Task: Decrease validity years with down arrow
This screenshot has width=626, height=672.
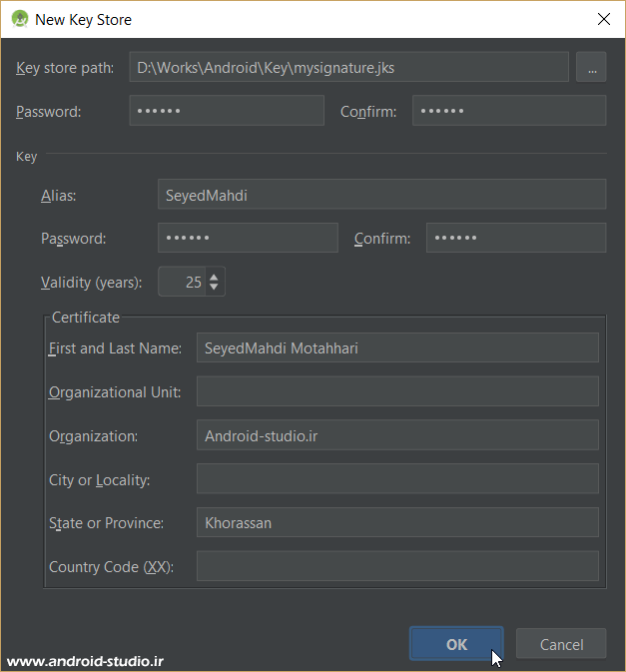Action: tap(214, 288)
